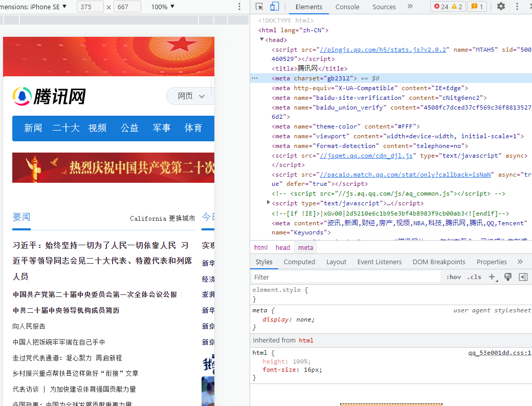Toggle rendering emulations paintbrush icon

click(508, 277)
